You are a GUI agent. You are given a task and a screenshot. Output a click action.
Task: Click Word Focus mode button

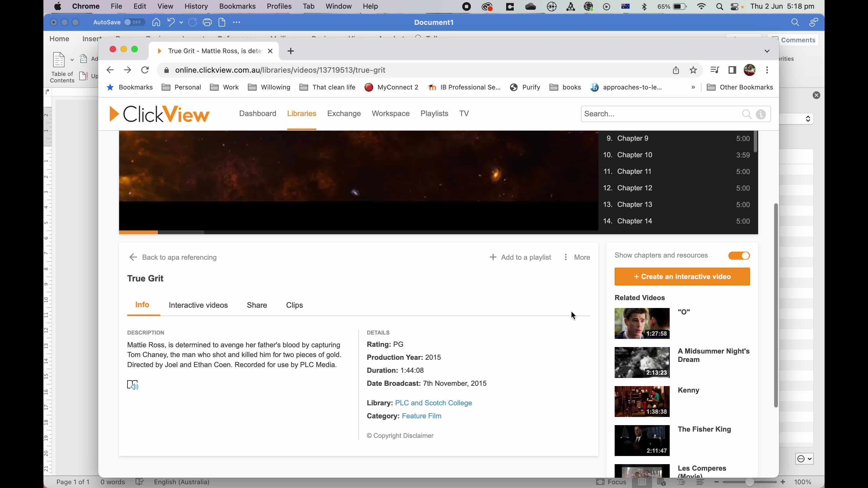click(611, 482)
